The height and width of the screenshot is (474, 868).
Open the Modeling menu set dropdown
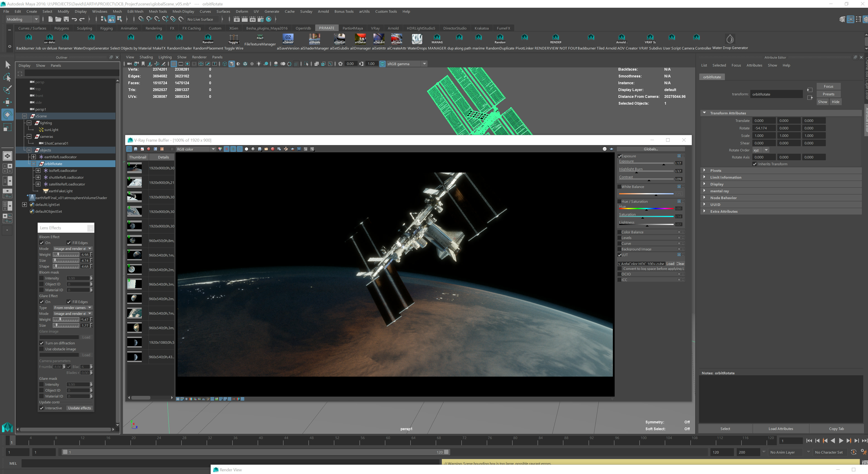tap(23, 19)
